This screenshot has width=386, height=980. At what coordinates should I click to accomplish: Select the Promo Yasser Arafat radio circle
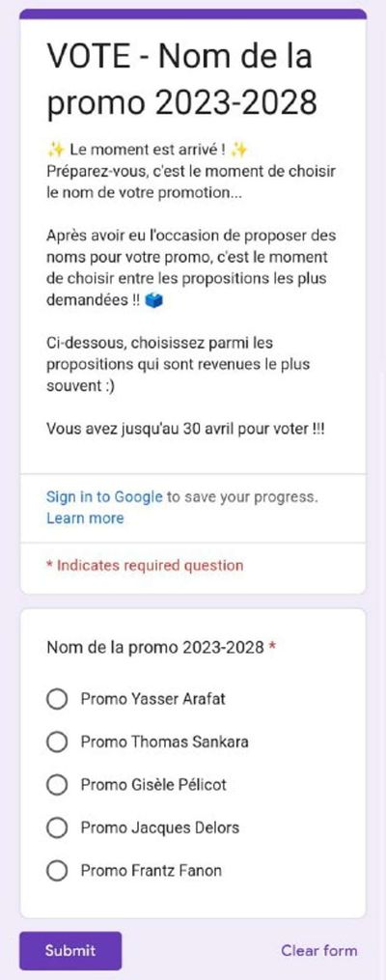tap(57, 699)
